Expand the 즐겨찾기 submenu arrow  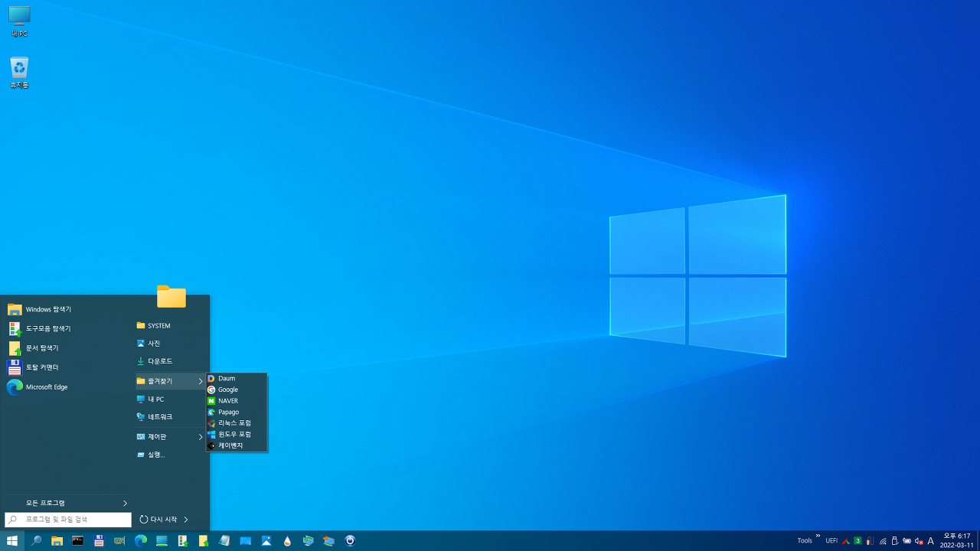201,381
